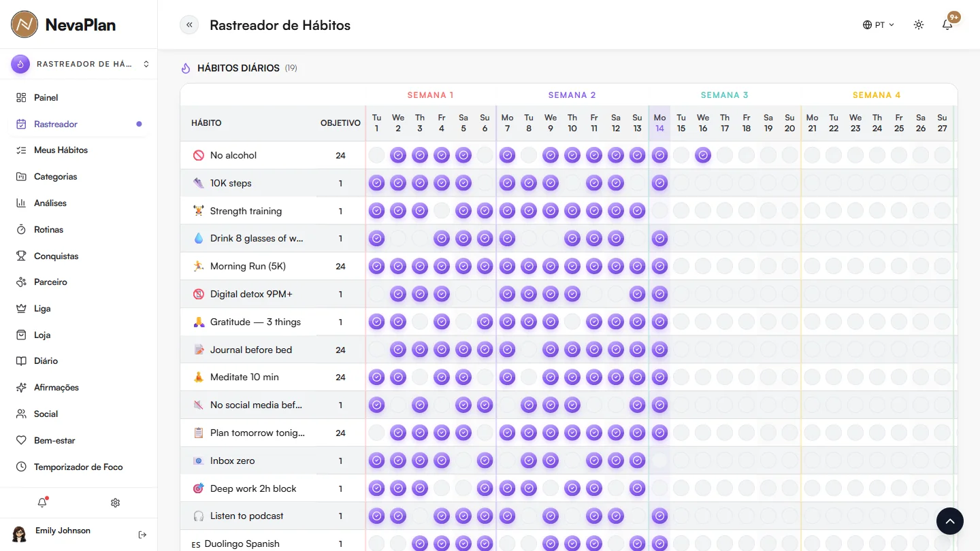Toggle light theme sun icon
Screen dimensions: 980x551
[x=919, y=25]
